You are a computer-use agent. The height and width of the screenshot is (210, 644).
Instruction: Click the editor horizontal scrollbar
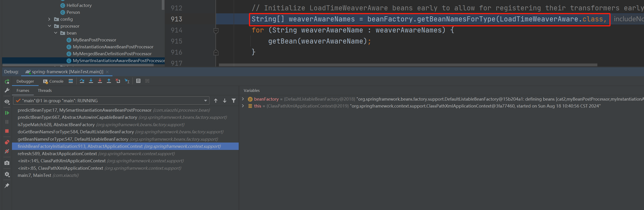point(408,65)
